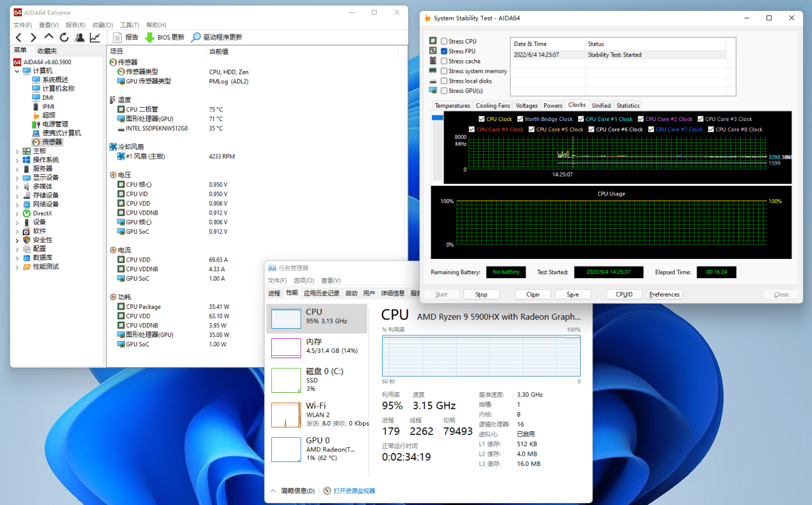
Task: Open the 工具(T) menu in AIDA64
Action: coord(129,25)
